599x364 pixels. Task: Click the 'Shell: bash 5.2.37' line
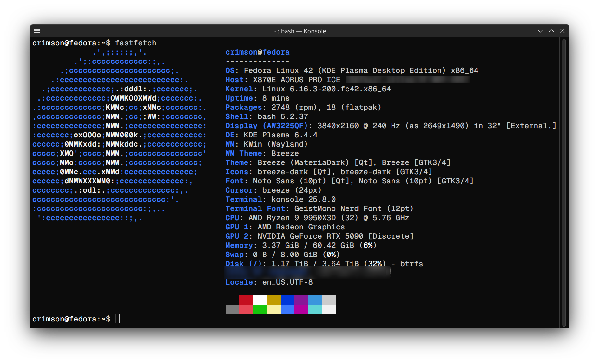267,116
